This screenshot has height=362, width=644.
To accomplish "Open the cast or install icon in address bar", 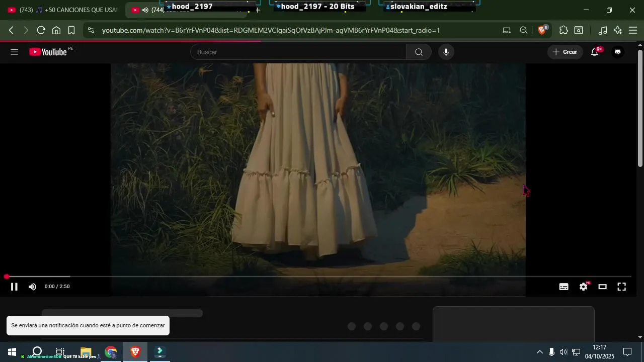I will (507, 30).
